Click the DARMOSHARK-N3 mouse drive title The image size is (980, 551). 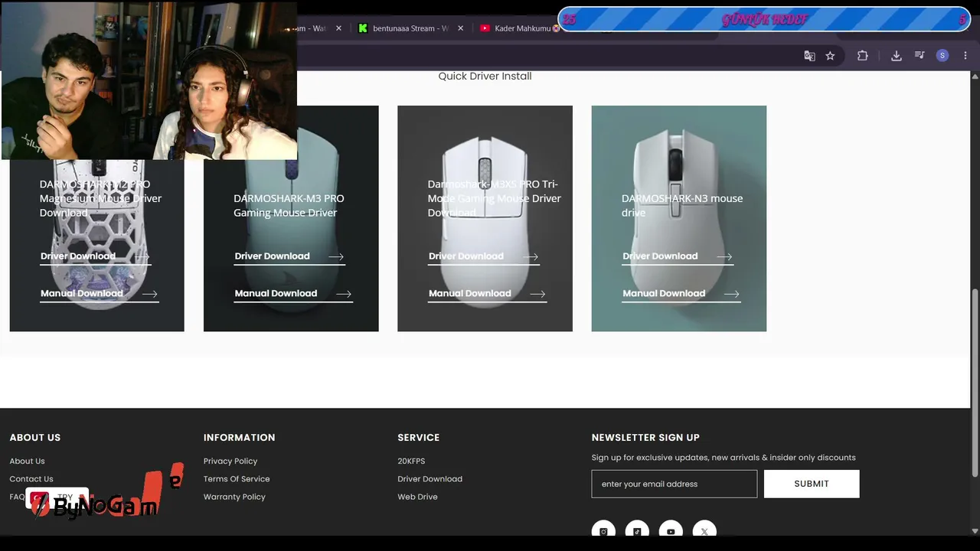point(682,205)
